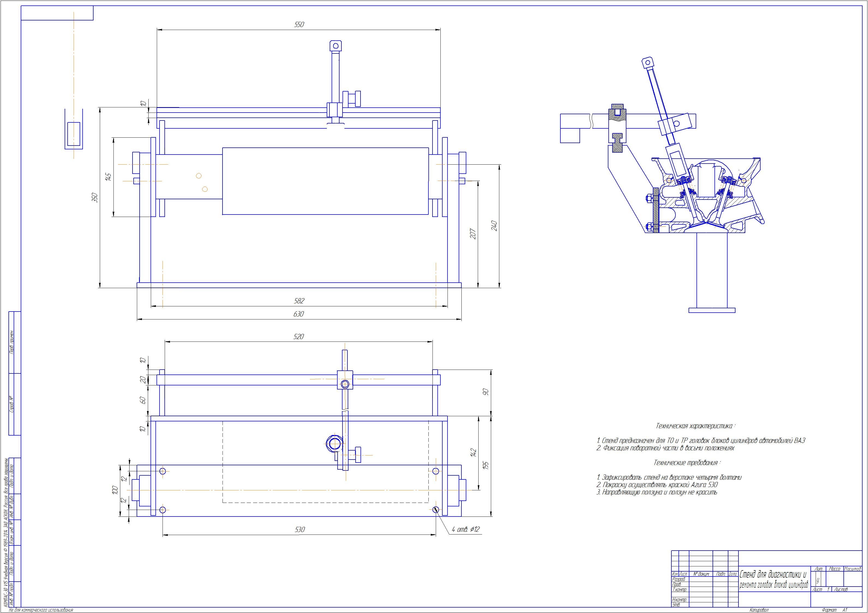Screen dimensions: 868x613
Task: Select the 100 dimension at lower left
Action: point(115,490)
